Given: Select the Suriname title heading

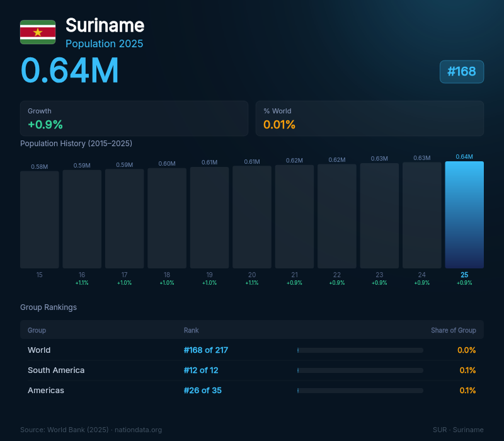Looking at the screenshot, I should pyautogui.click(x=105, y=25).
